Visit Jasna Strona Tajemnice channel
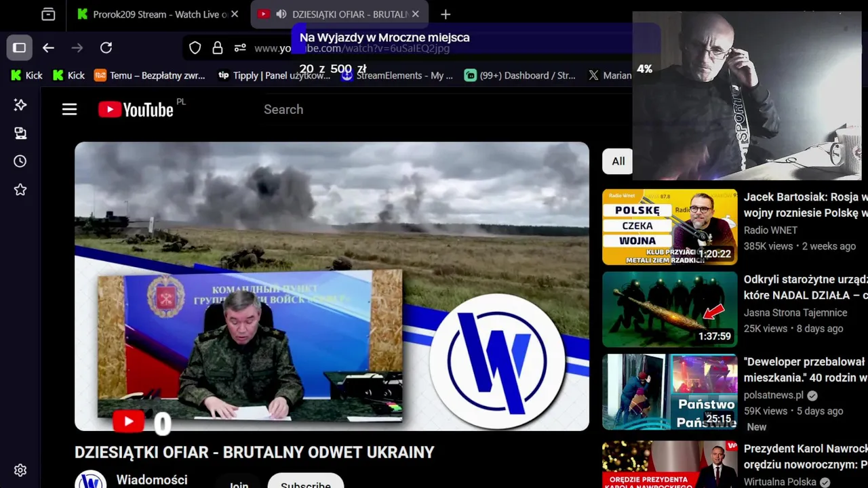Image resolution: width=868 pixels, height=488 pixels. 795,312
